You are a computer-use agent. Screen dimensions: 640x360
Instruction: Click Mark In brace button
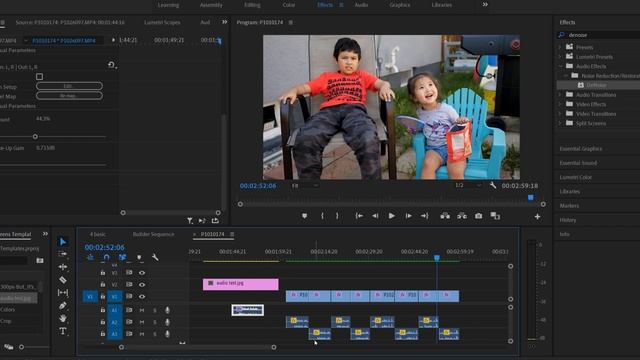pyautogui.click(x=322, y=216)
